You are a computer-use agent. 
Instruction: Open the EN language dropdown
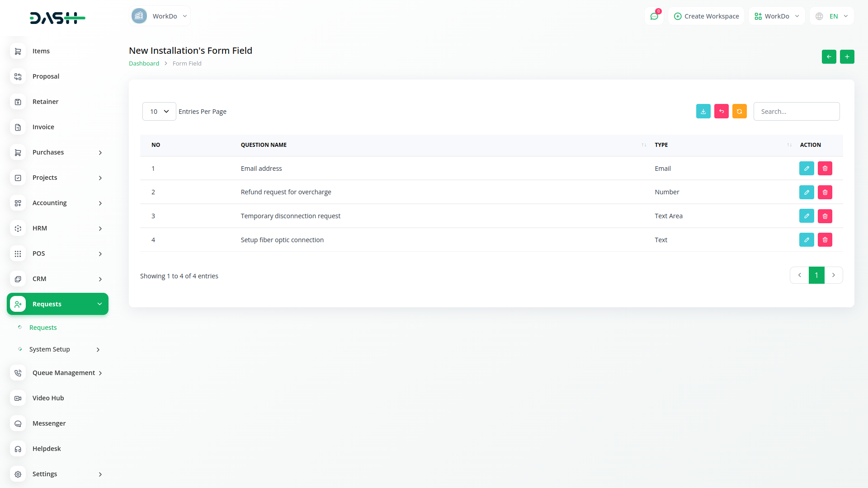(832, 16)
